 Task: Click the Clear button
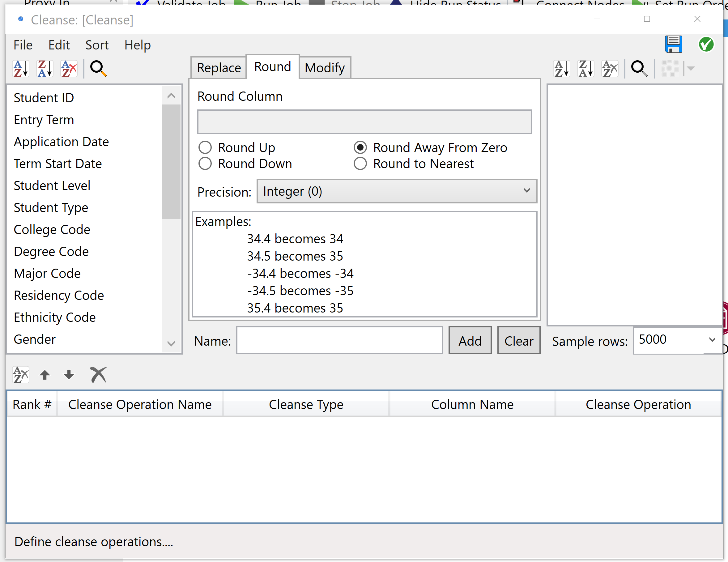pyautogui.click(x=518, y=340)
